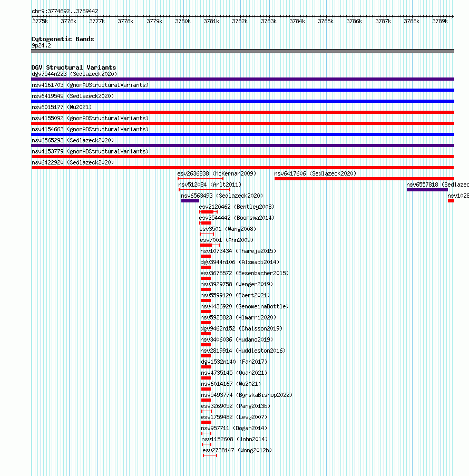
Task: Open the nsv6422920 (Sedlazeck2020) variant label
Action: click(x=73, y=163)
